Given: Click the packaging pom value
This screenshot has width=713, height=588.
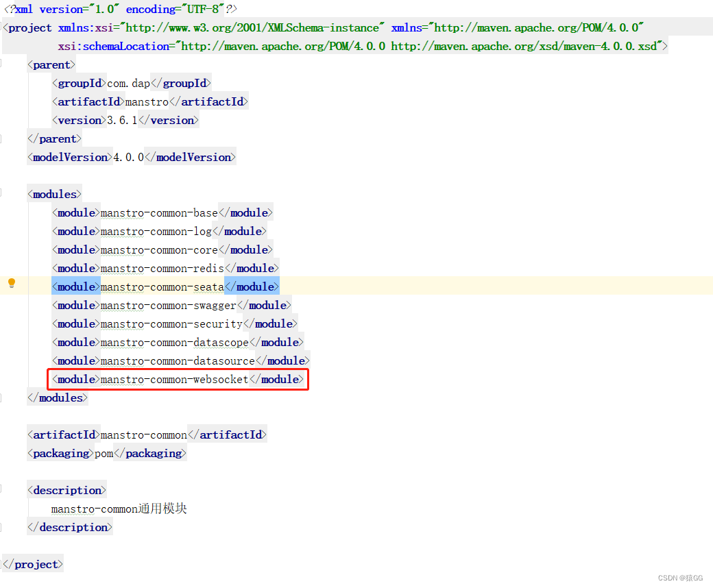Looking at the screenshot, I should pos(104,454).
